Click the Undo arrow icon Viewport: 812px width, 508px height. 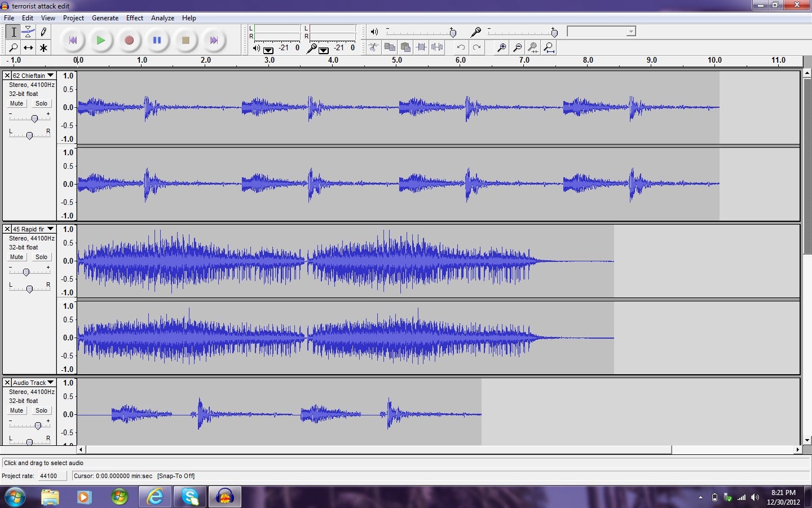pyautogui.click(x=461, y=47)
